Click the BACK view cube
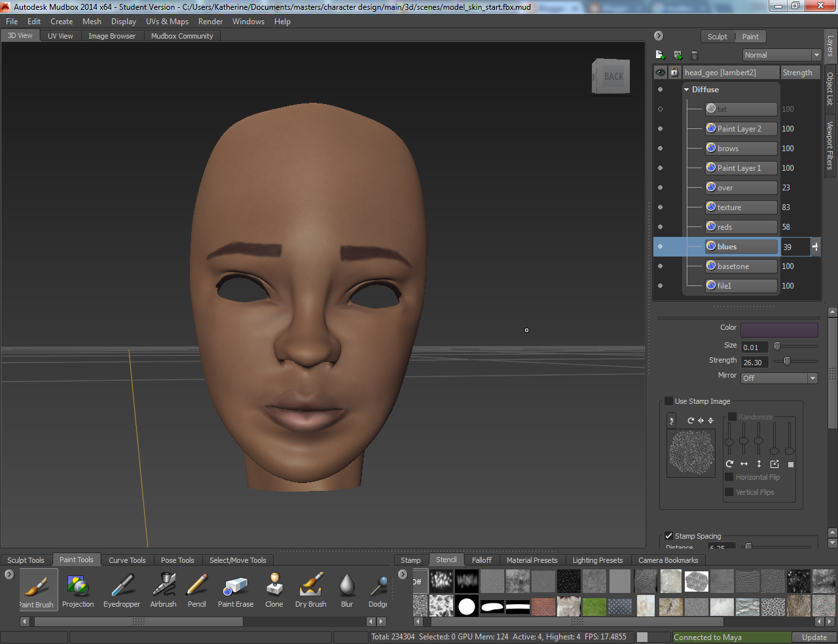The image size is (838, 644). [611, 76]
